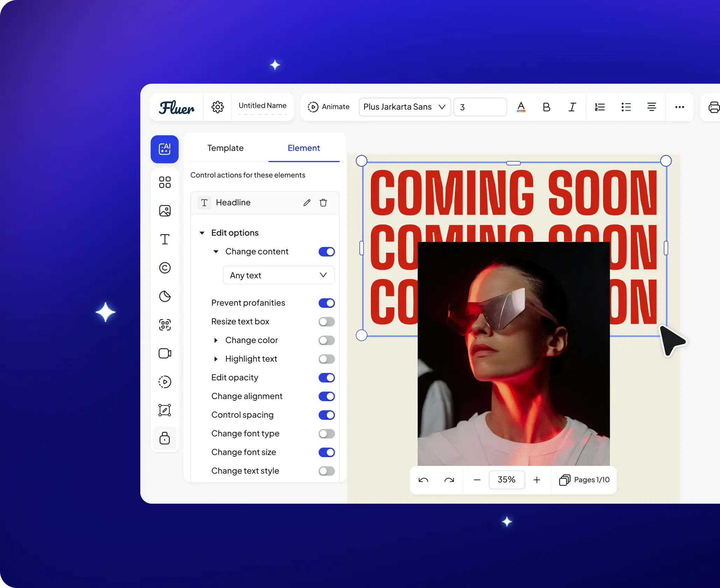Enable the Resize text box toggle
Viewport: 720px width, 588px height.
(326, 322)
